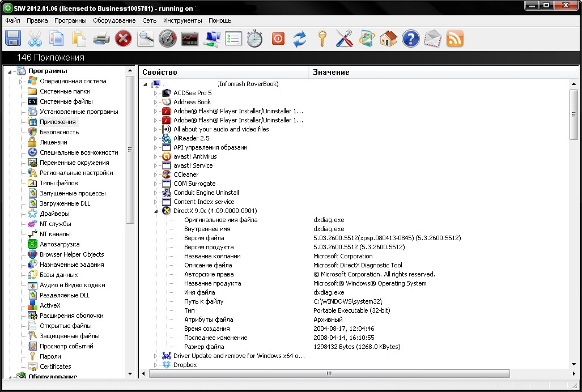Click the blue refresh arrows icon
This screenshot has width=582, height=392.
[x=299, y=39]
